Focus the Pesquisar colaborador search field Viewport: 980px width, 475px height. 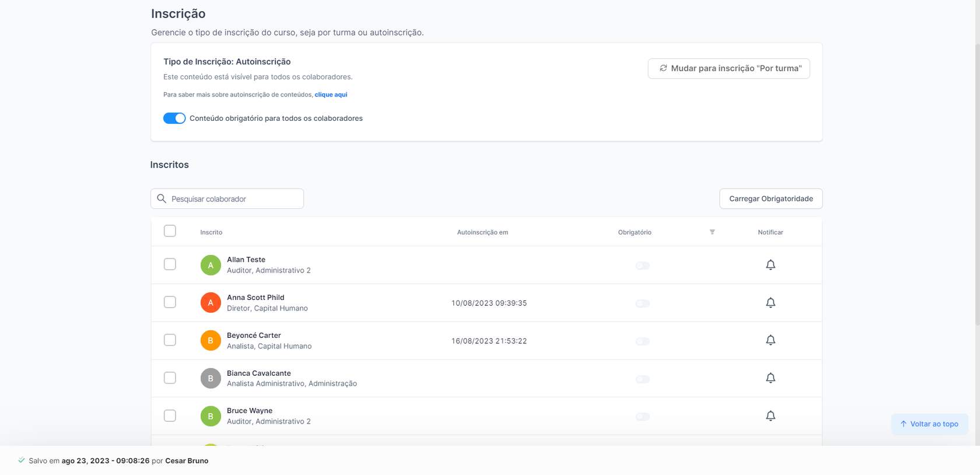pos(233,199)
